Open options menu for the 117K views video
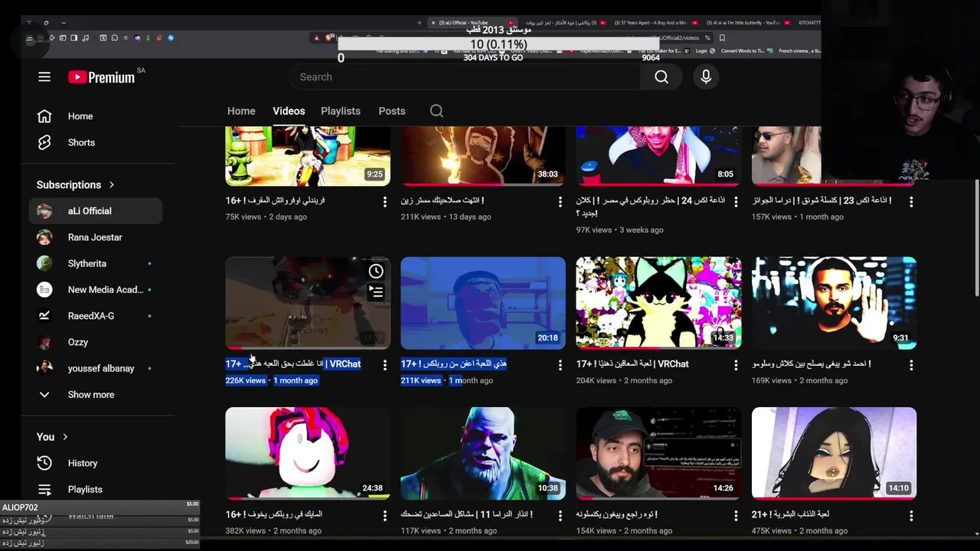Screen dimensions: 980x551 [560, 516]
